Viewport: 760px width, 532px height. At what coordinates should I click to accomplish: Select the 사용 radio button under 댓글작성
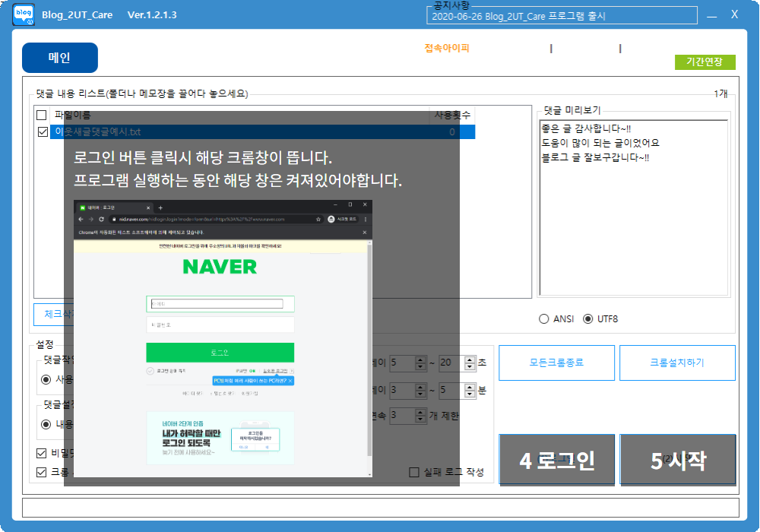[x=46, y=379]
